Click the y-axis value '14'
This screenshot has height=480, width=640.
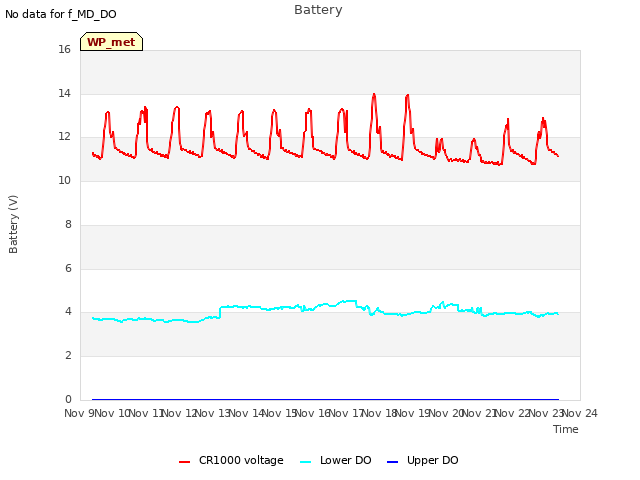(x=64, y=93)
